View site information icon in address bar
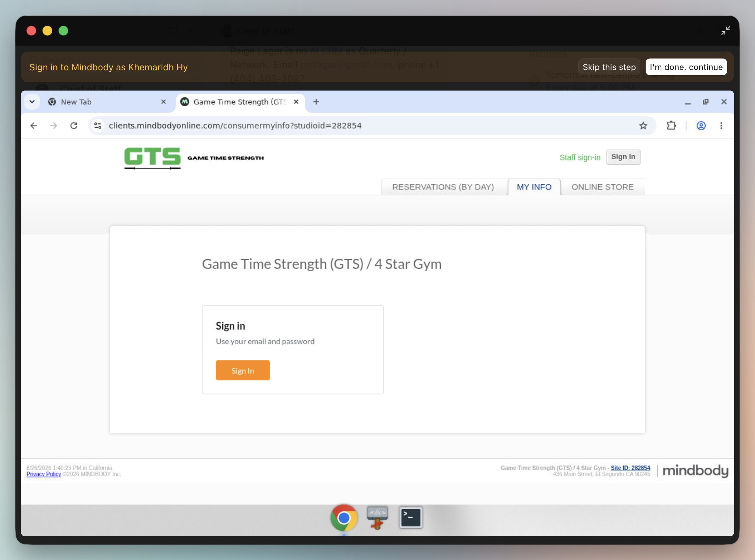 tap(98, 126)
